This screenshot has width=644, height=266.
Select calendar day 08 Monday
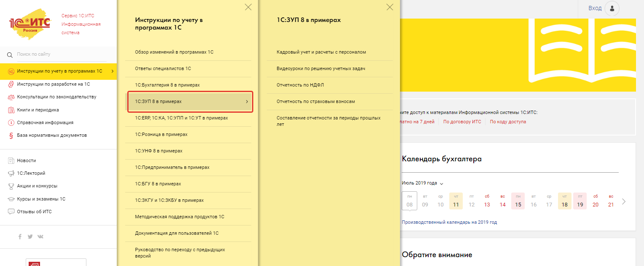pyautogui.click(x=410, y=201)
